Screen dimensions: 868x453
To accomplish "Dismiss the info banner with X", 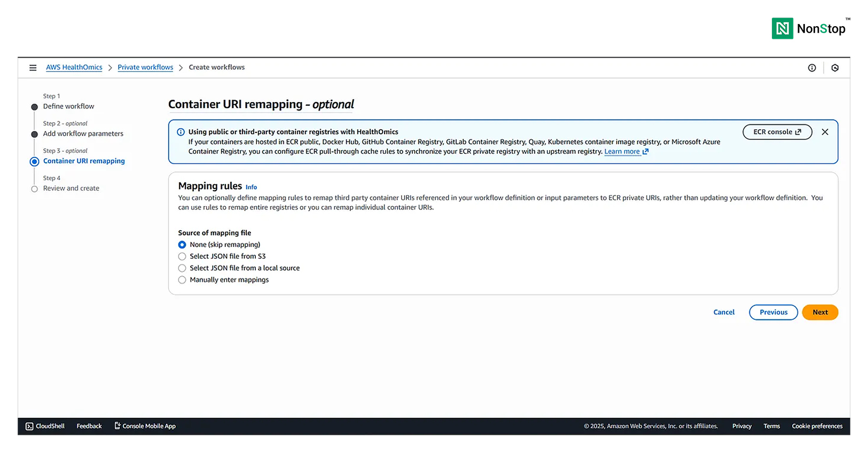I will click(825, 132).
